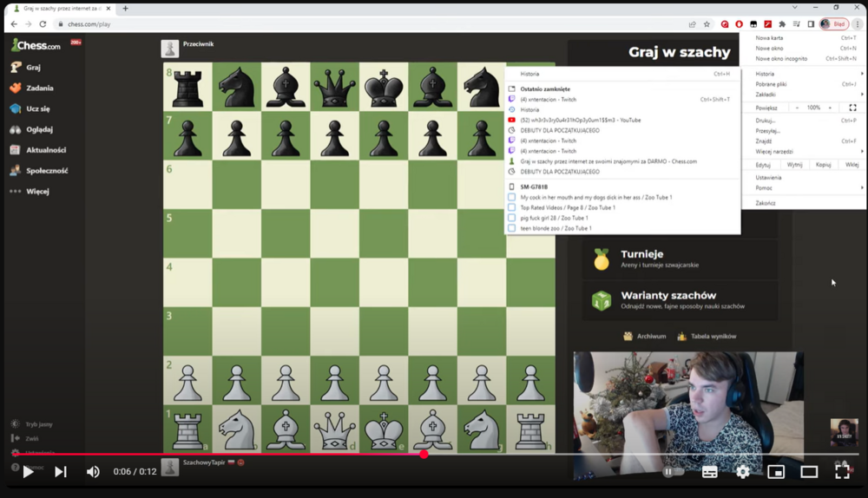The height and width of the screenshot is (498, 868).
Task: Open a new tab with the plus button
Action: pyautogui.click(x=126, y=9)
